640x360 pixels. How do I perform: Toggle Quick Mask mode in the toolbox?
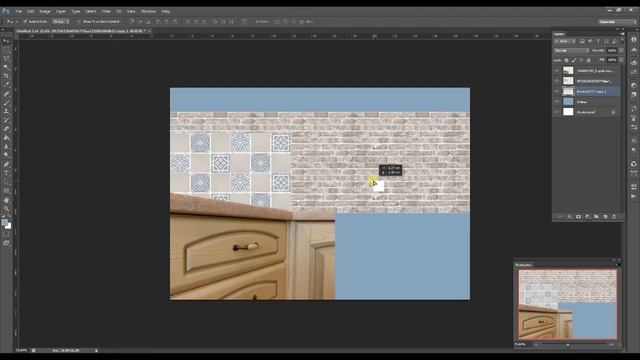pos(6,234)
